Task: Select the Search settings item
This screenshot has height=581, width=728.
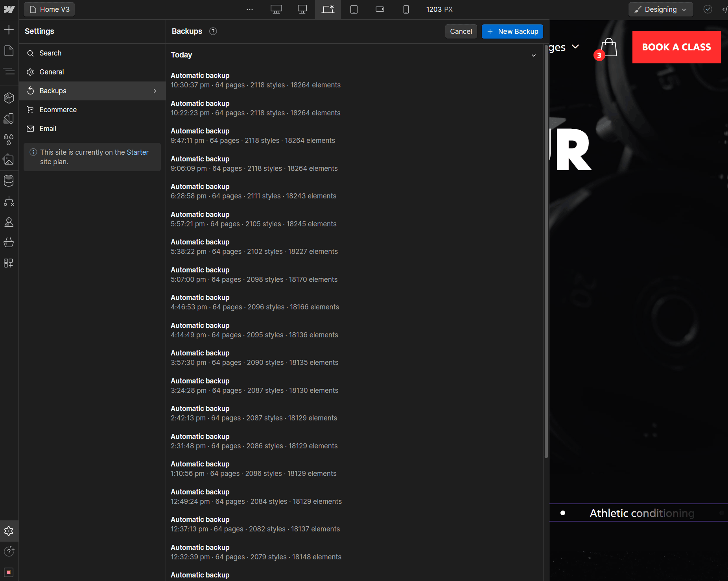Action: pos(92,53)
